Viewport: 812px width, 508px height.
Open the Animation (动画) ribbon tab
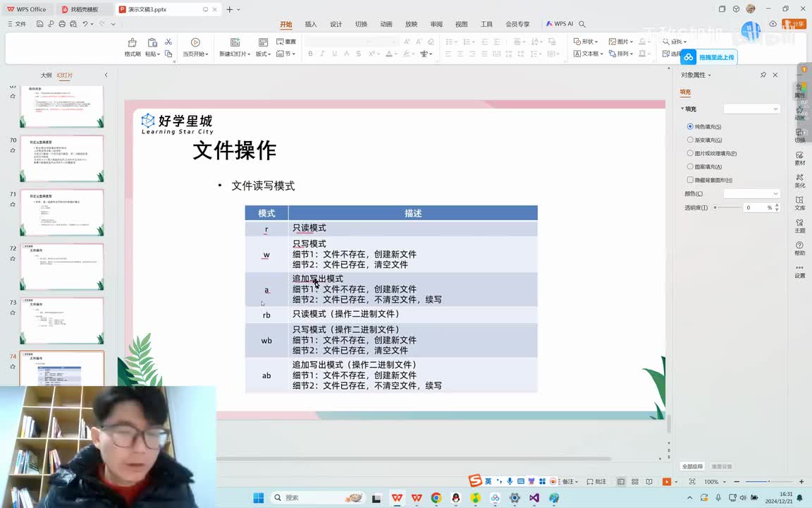[x=386, y=25]
